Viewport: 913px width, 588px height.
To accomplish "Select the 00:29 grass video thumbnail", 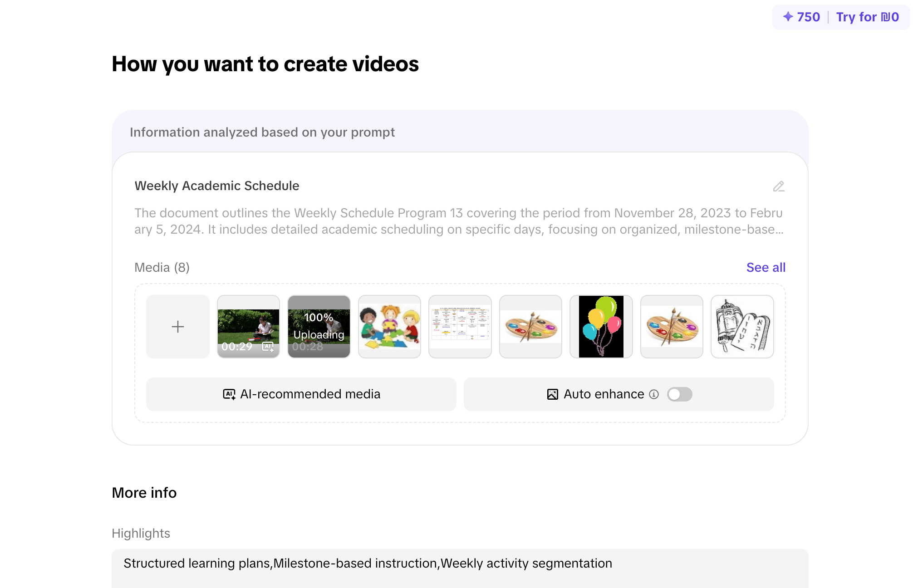I will pyautogui.click(x=248, y=322).
